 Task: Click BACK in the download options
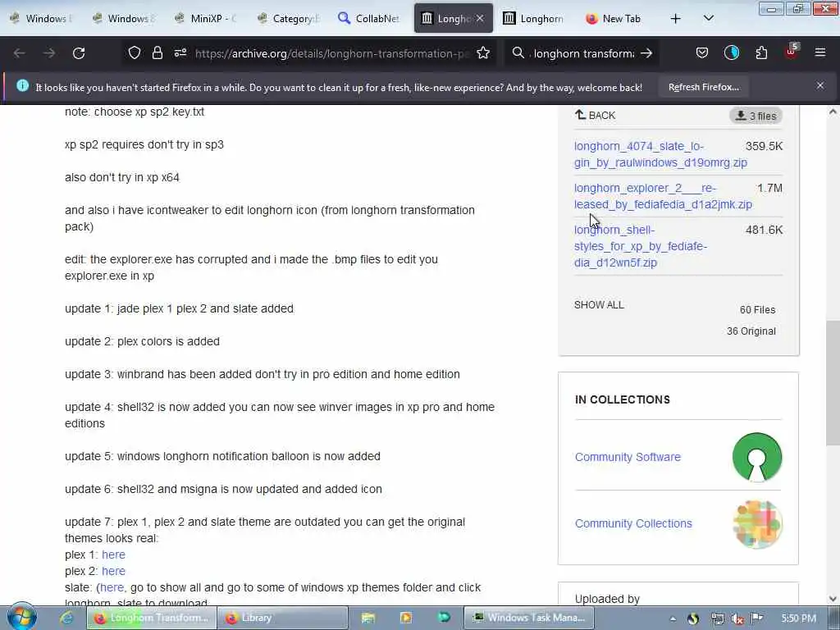click(596, 115)
